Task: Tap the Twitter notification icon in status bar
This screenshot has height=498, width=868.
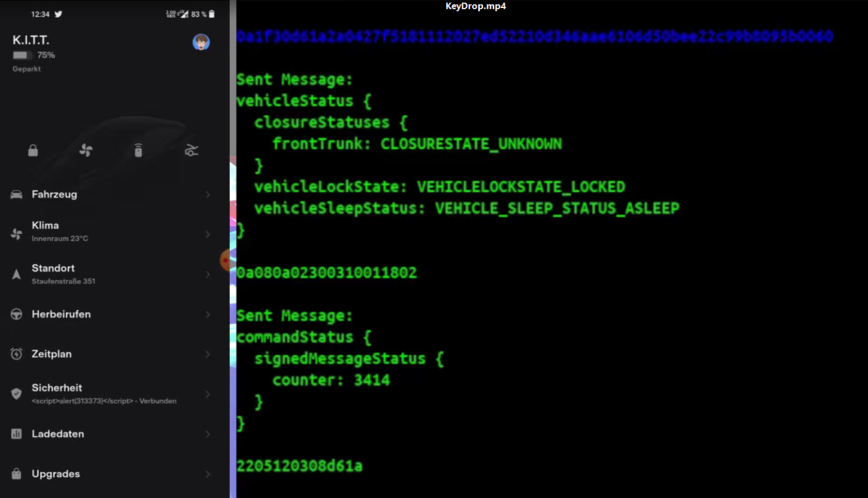Action: pos(58,14)
